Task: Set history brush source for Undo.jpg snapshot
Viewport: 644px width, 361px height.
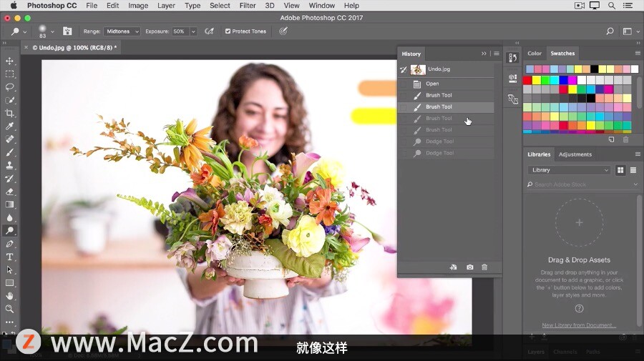Action: [x=404, y=69]
